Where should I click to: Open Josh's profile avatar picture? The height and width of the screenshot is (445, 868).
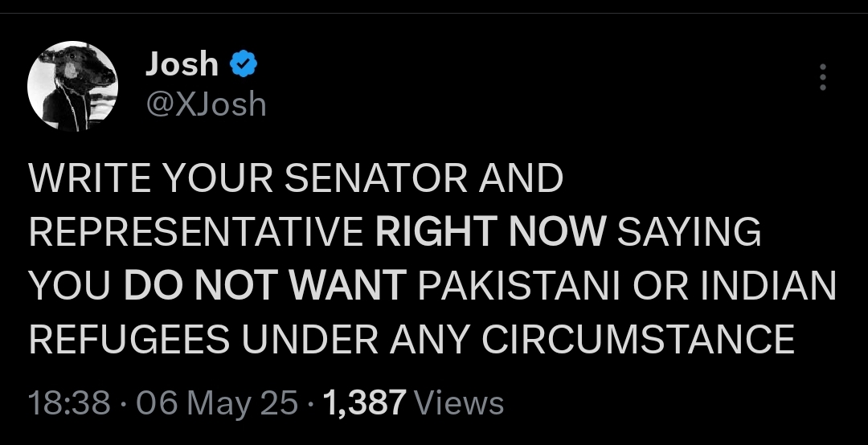click(x=72, y=86)
